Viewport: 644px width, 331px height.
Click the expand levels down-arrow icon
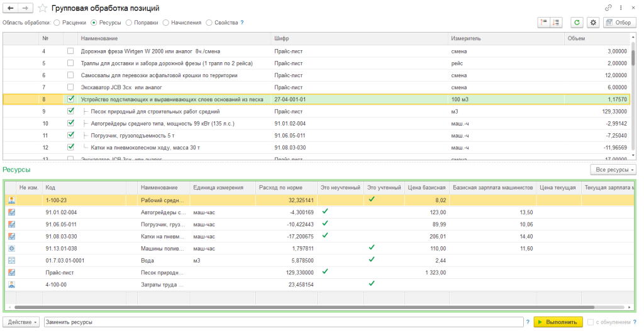tap(556, 23)
